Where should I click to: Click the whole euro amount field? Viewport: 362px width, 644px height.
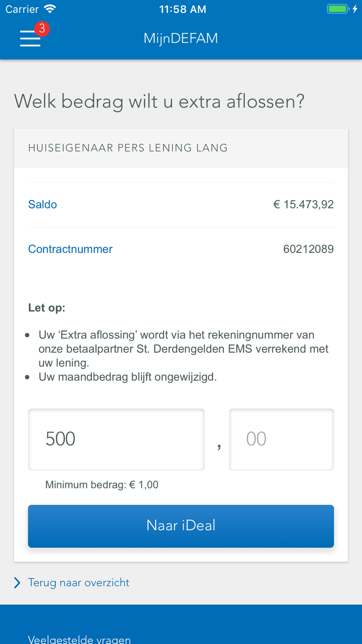116,439
